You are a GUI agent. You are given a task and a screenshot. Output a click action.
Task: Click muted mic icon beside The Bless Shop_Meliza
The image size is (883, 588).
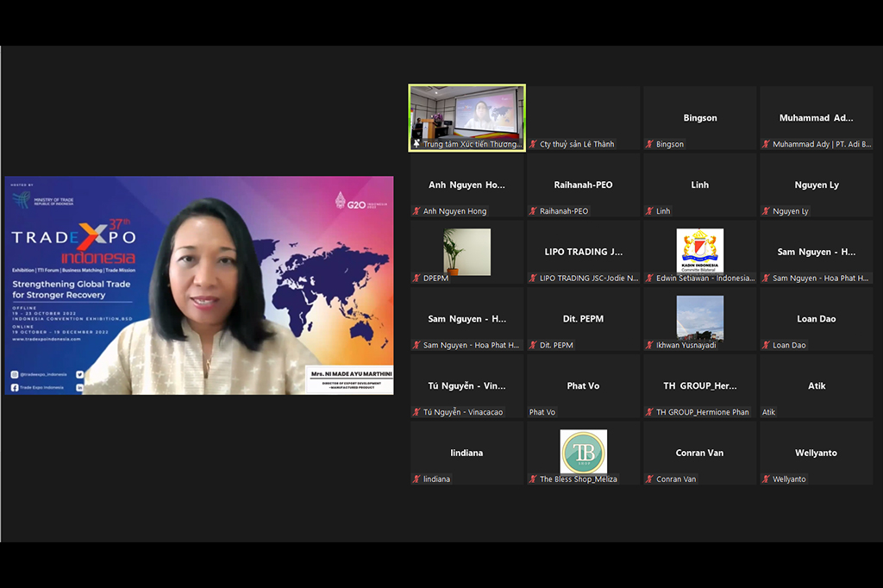(533, 479)
